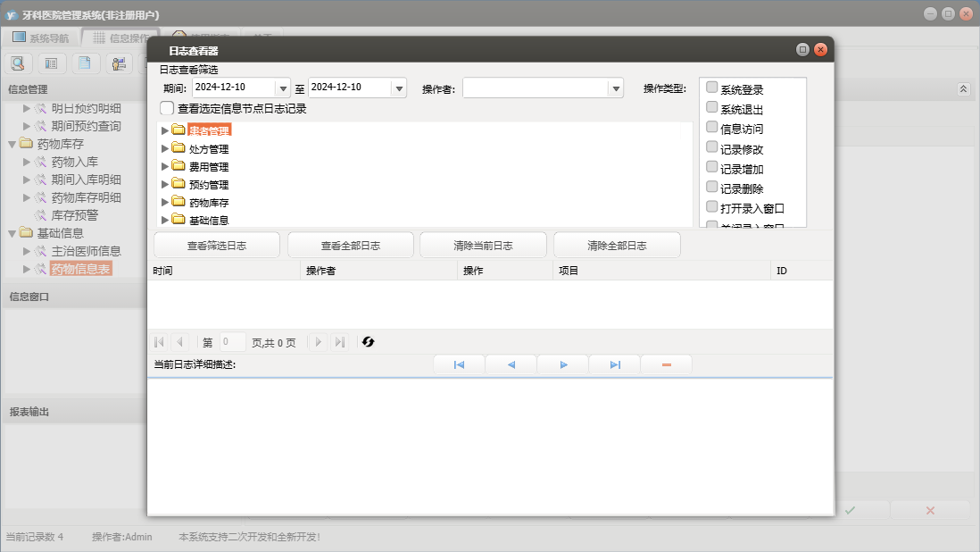Click the 患者管理 folder icon
Viewport: 980px width, 552px height.
(x=179, y=130)
